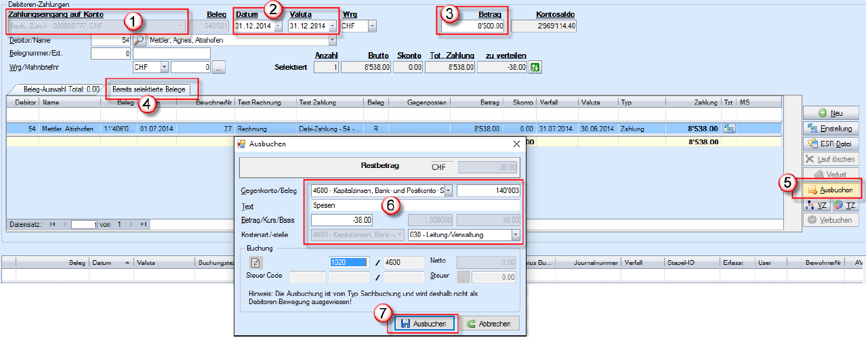The width and height of the screenshot is (868, 340).
Task: Click the ellipsis button beside Mahnbriefnr field
Action: click(218, 67)
